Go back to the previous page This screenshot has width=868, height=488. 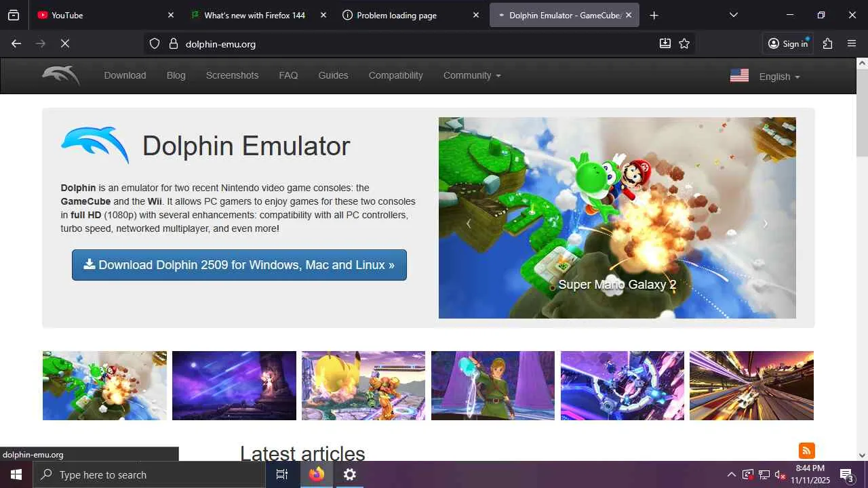(x=16, y=43)
